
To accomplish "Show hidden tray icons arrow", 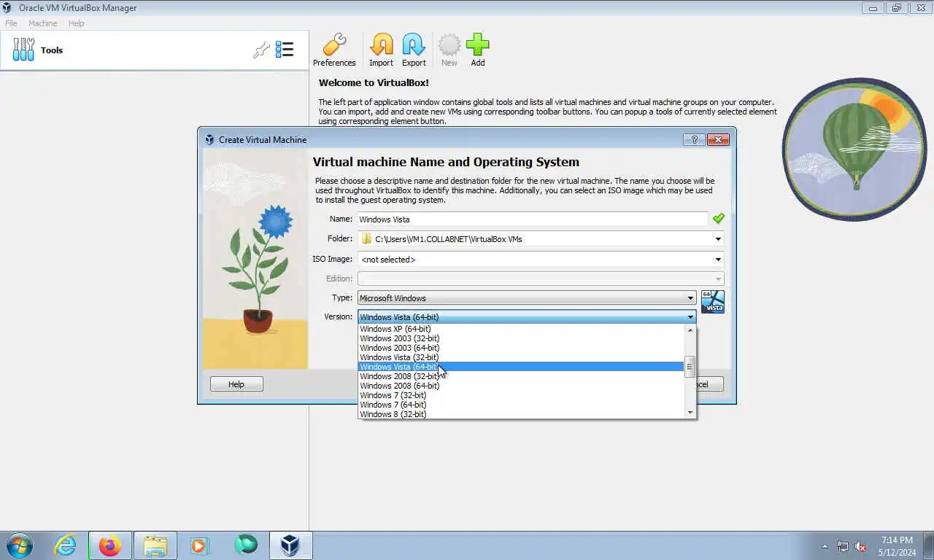I will (x=825, y=546).
